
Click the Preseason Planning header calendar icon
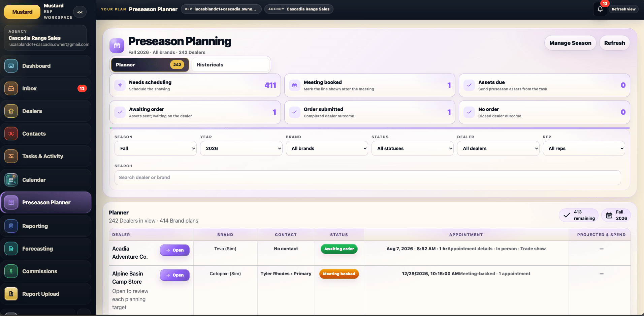pos(117,46)
